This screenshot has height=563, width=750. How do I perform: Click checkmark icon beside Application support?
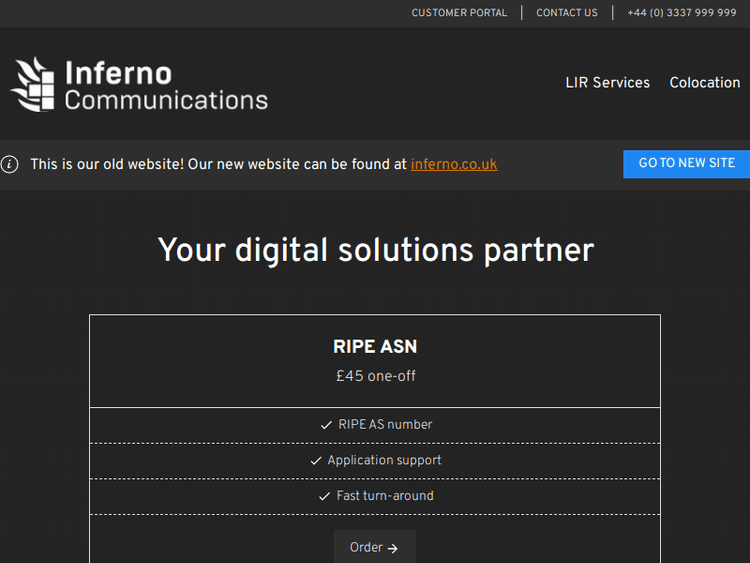[x=316, y=461]
